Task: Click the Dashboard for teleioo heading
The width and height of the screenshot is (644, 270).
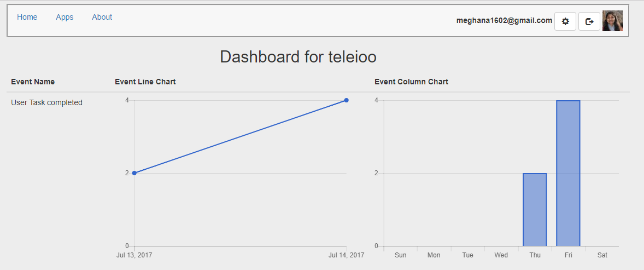Action: pyautogui.click(x=298, y=56)
